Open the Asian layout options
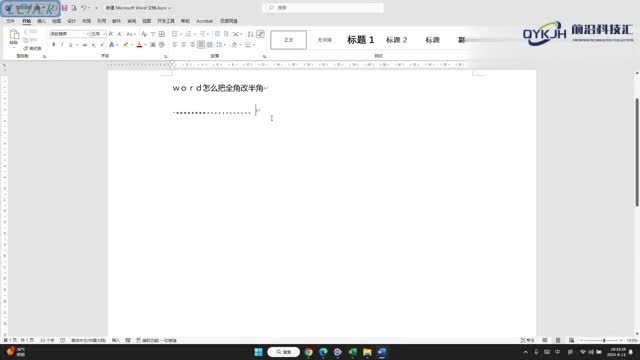640x360 pixels. tap(236, 34)
